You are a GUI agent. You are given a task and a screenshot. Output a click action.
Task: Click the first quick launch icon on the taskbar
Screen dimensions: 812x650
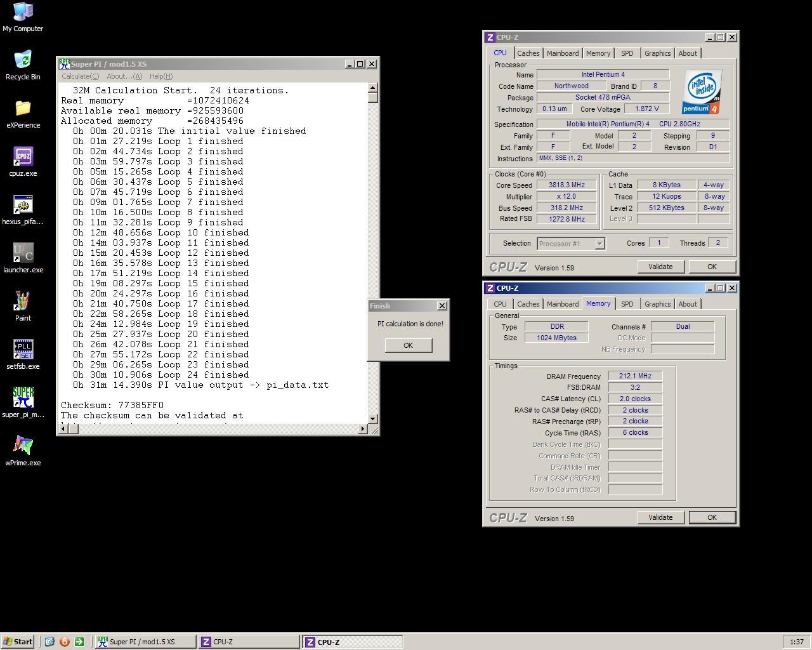49,642
